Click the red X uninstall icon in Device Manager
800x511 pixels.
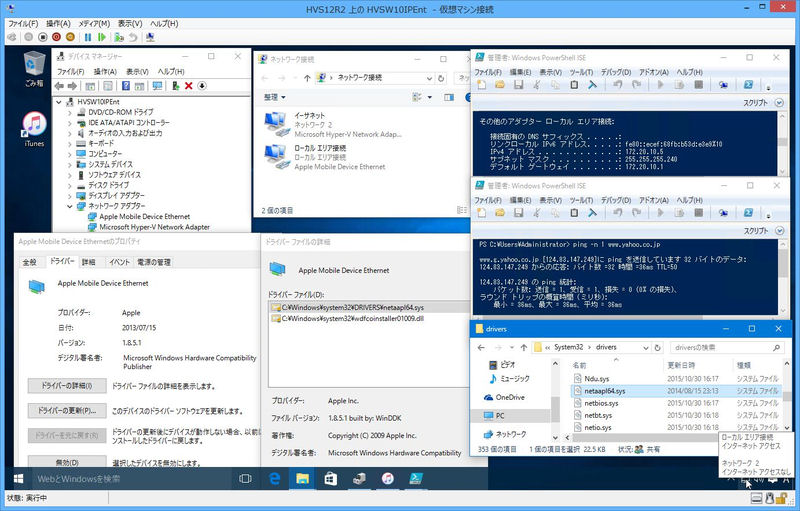point(188,86)
